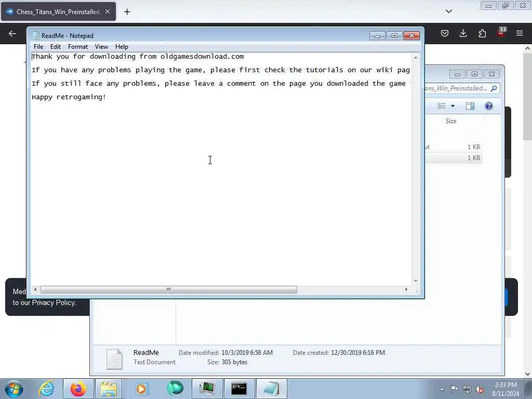Close the ReadMe Notepad window
Screen dimensions: 532x399
tap(411, 36)
